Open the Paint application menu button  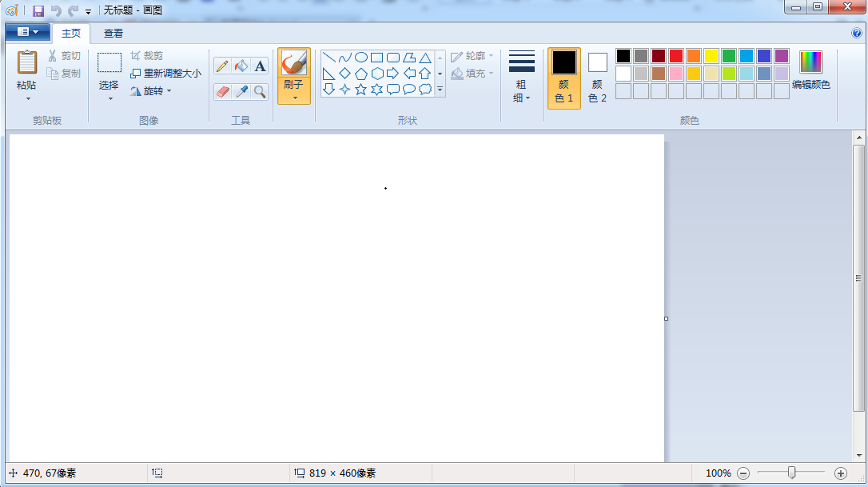point(28,32)
